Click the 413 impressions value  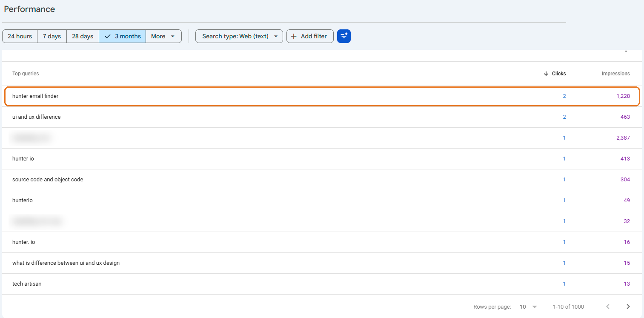625,159
